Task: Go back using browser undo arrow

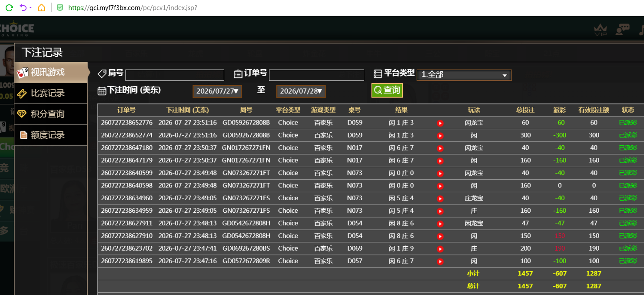Action: point(23,7)
